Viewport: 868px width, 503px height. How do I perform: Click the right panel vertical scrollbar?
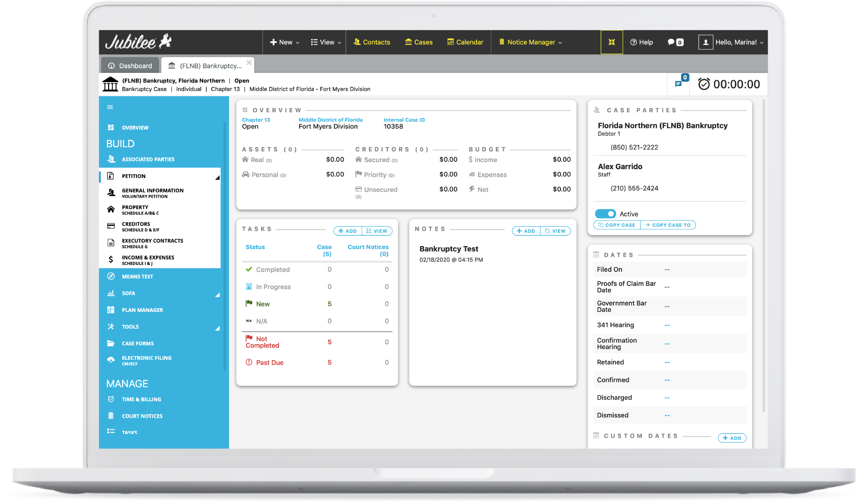(764, 253)
